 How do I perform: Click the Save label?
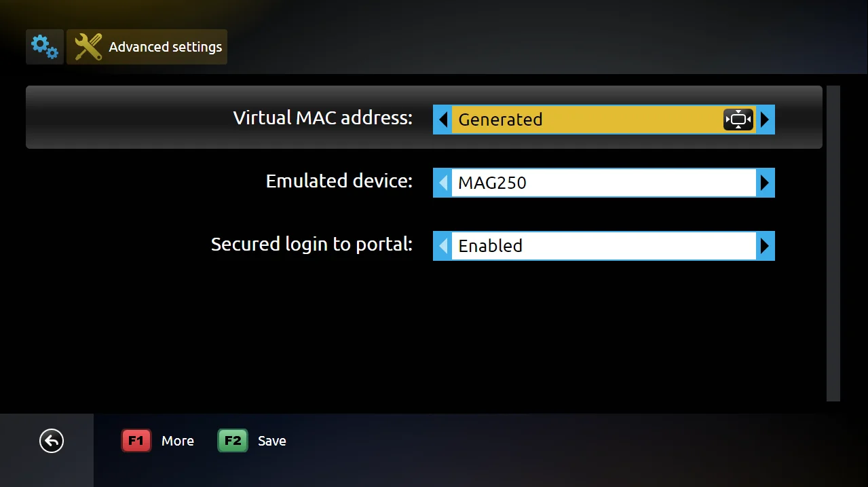point(272,441)
